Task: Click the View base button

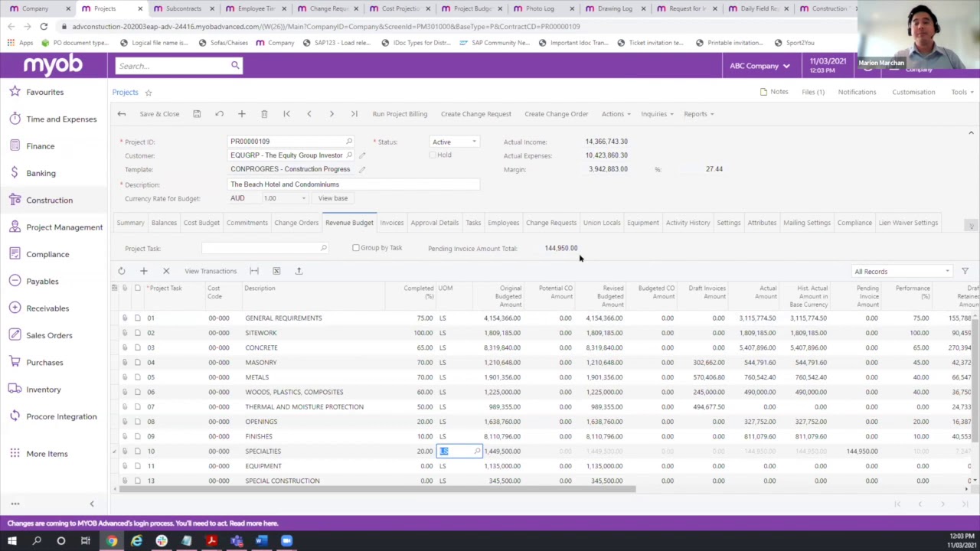Action: pyautogui.click(x=332, y=198)
